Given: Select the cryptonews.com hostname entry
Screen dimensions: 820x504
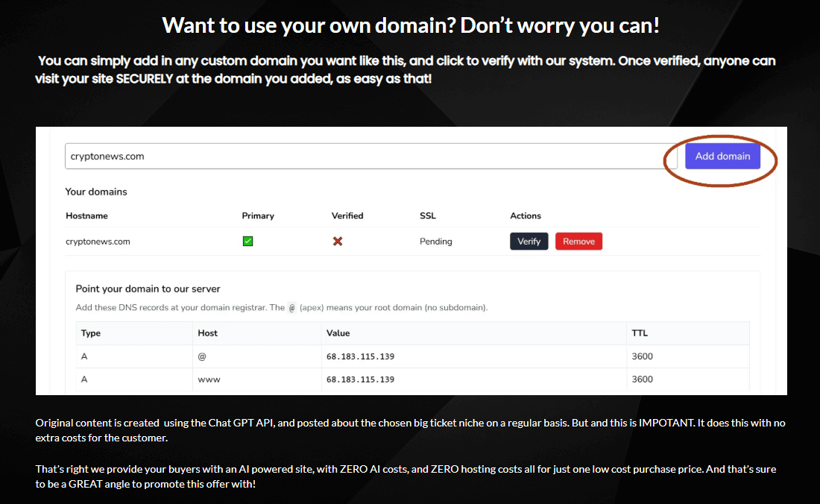Looking at the screenshot, I should 98,241.
